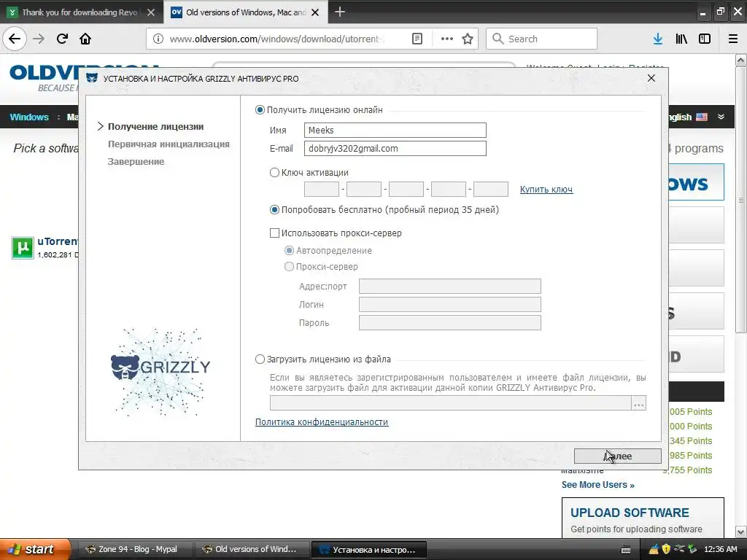The width and height of the screenshot is (747, 560).
Task: Click the uTorrent program icon on webpage
Action: [x=23, y=248]
